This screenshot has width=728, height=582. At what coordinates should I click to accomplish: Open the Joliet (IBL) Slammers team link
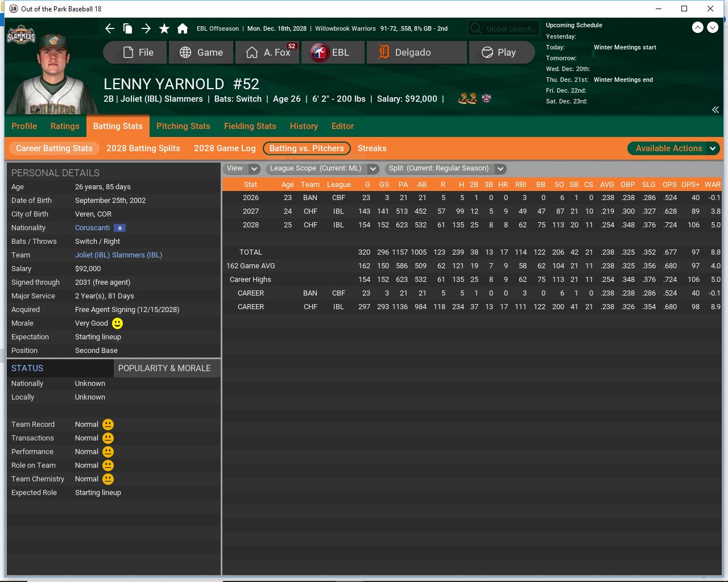[x=118, y=255]
